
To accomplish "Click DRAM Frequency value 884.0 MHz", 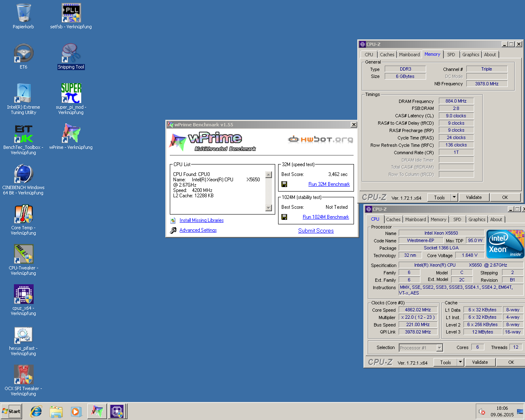I will 456,101.
